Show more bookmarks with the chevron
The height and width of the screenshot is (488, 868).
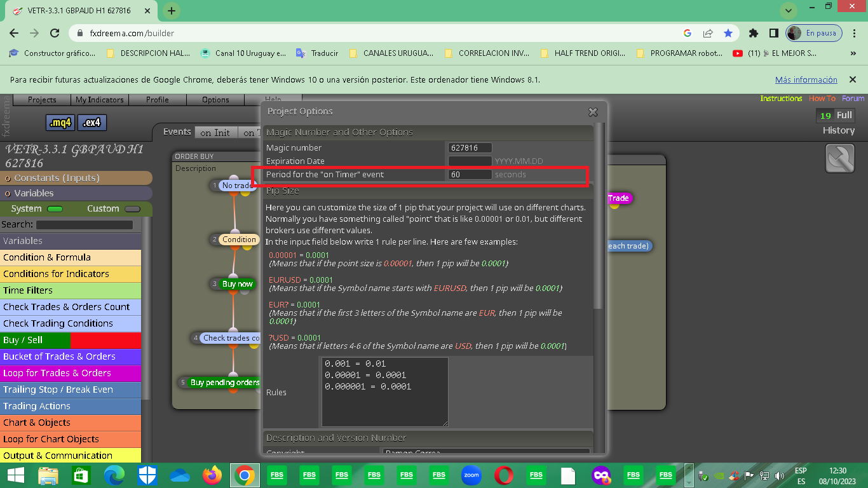(x=853, y=53)
